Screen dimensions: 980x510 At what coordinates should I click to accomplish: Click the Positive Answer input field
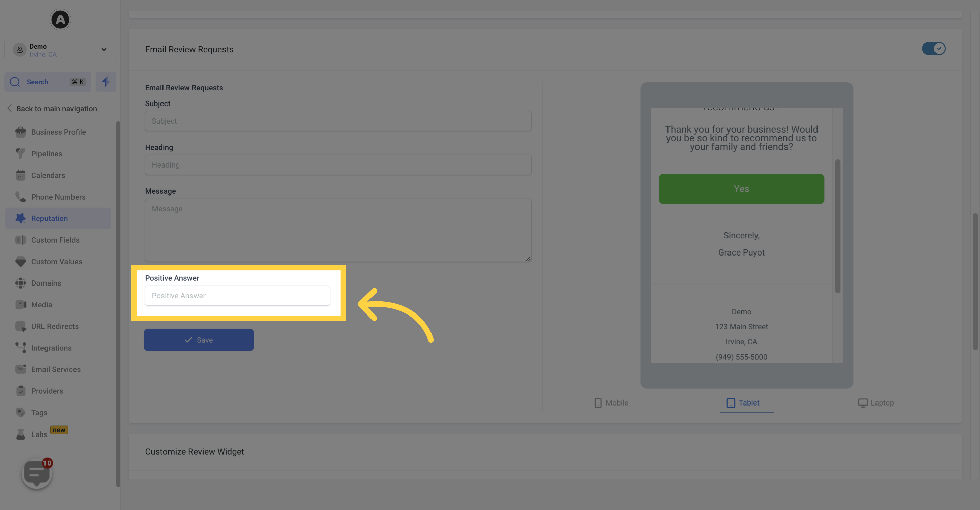pos(237,295)
